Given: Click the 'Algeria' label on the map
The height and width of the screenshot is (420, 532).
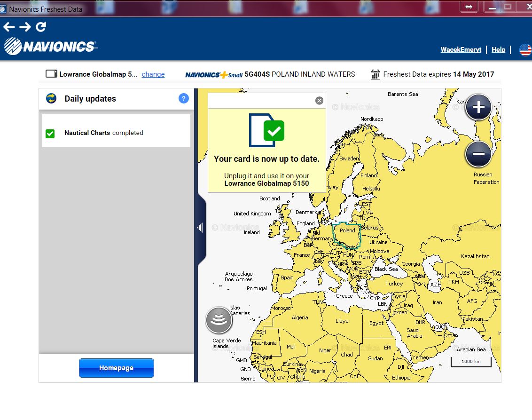Looking at the screenshot, I should point(300,318).
